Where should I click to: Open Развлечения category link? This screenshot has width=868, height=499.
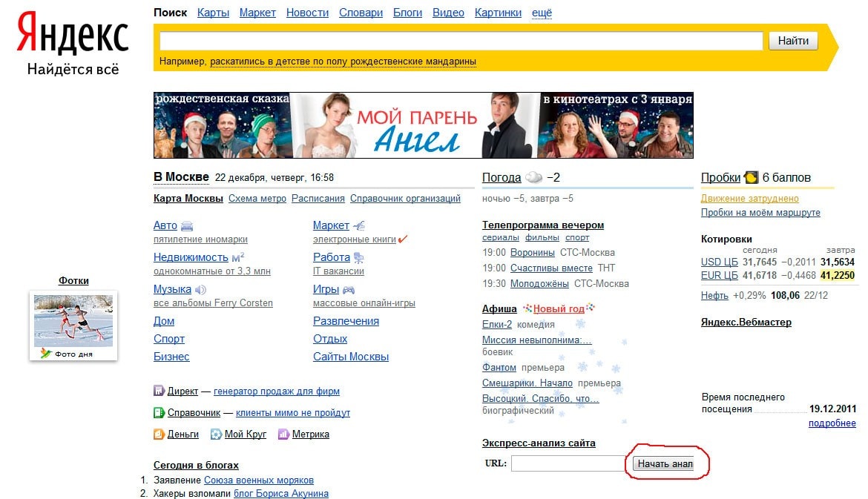click(x=346, y=321)
